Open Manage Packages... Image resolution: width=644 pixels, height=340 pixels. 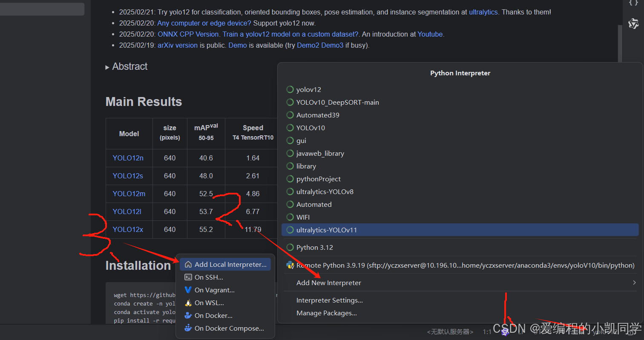[327, 313]
